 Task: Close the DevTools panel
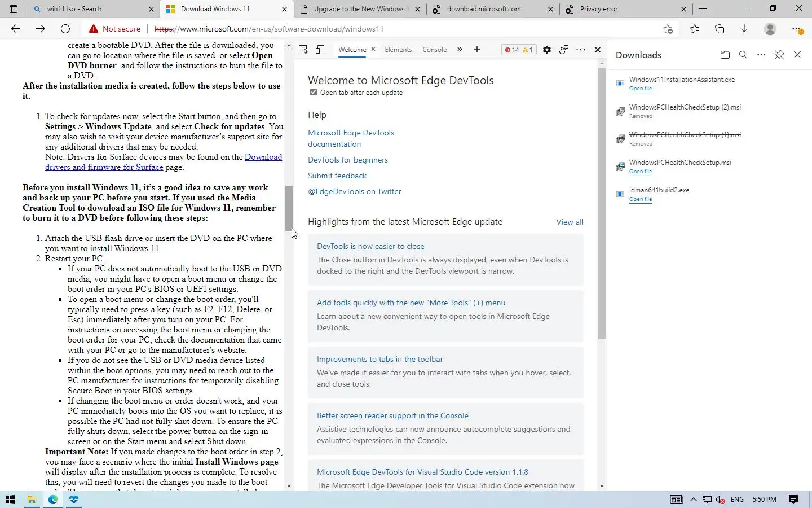598,50
